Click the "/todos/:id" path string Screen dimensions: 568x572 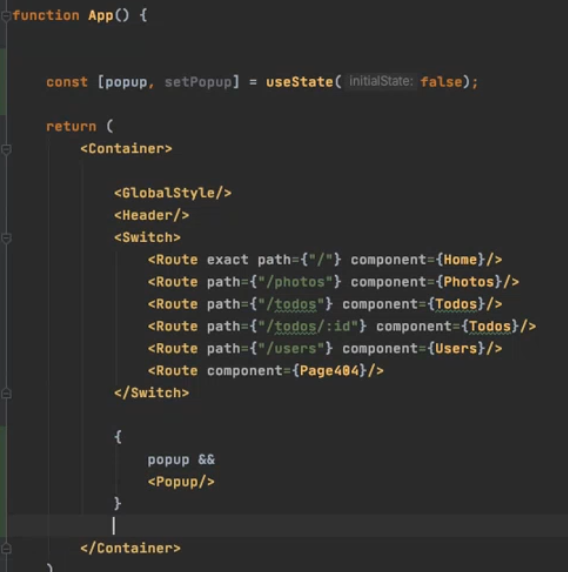click(x=308, y=326)
